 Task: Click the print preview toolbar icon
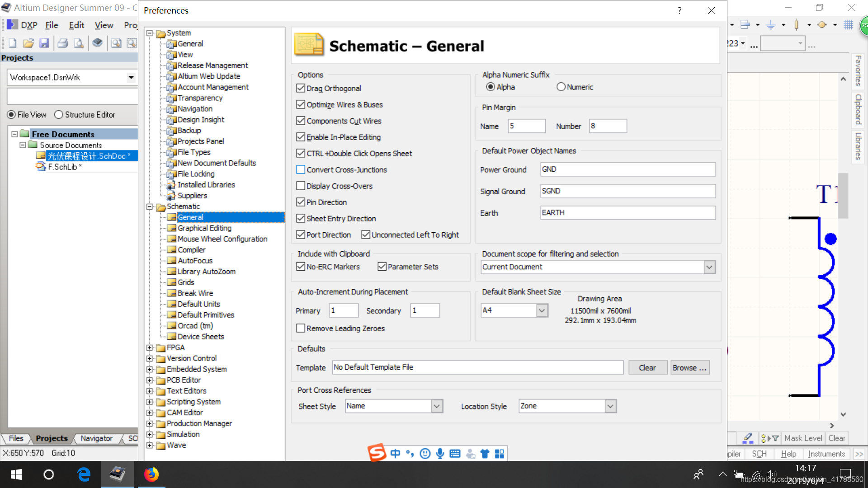[x=79, y=43]
